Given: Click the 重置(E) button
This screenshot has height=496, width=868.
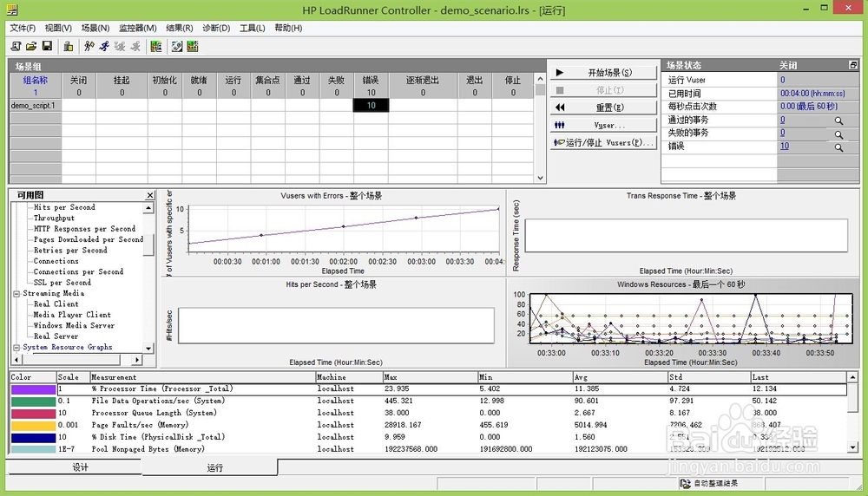Looking at the screenshot, I should [603, 108].
